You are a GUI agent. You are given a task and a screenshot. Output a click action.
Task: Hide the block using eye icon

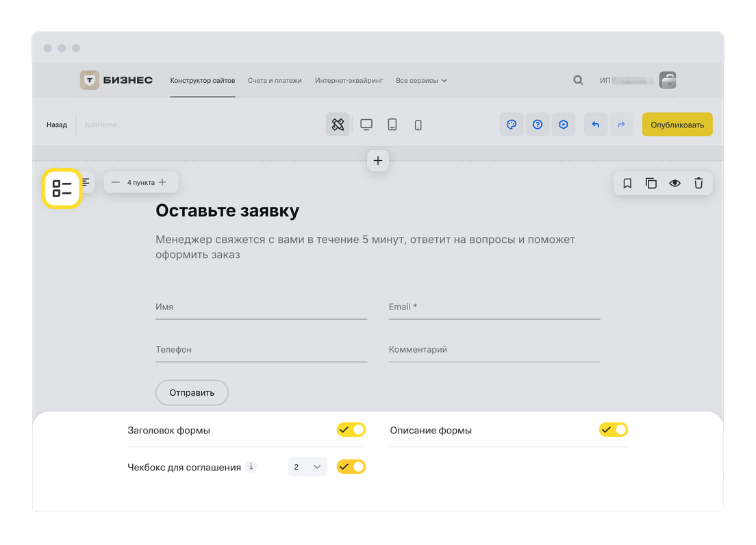point(675,183)
